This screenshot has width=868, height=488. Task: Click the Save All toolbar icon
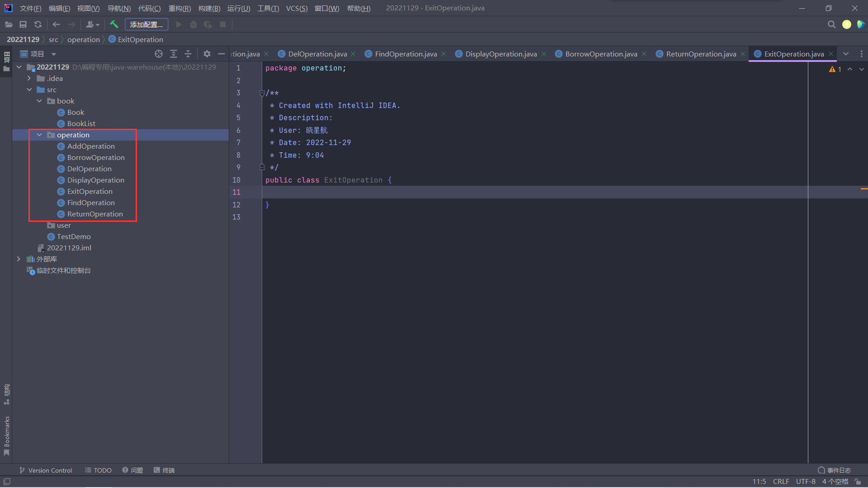(23, 24)
